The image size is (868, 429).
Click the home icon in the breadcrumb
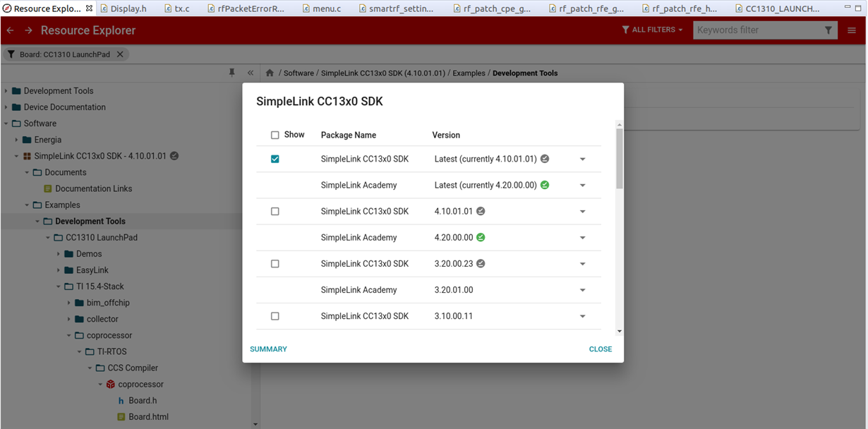point(270,73)
